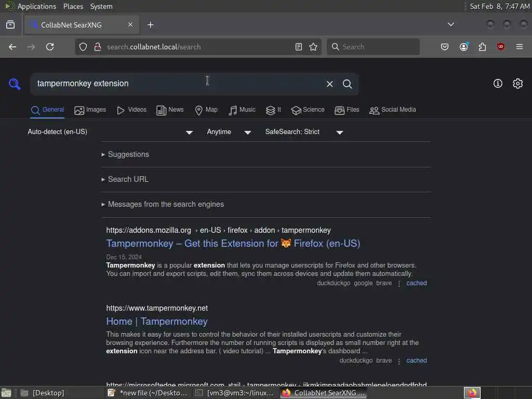
Task: Switch to the Science search tab
Action: tap(308, 110)
